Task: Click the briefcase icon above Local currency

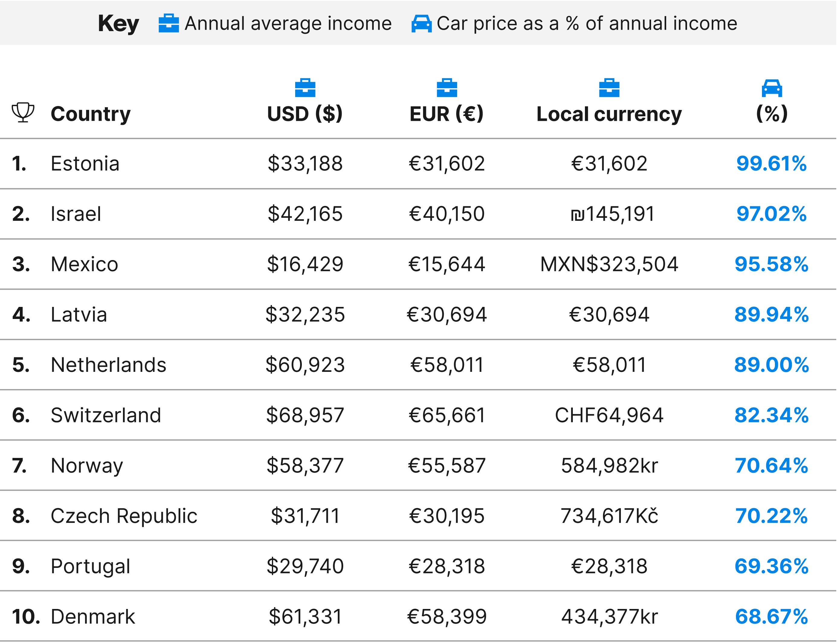Action: (x=609, y=88)
